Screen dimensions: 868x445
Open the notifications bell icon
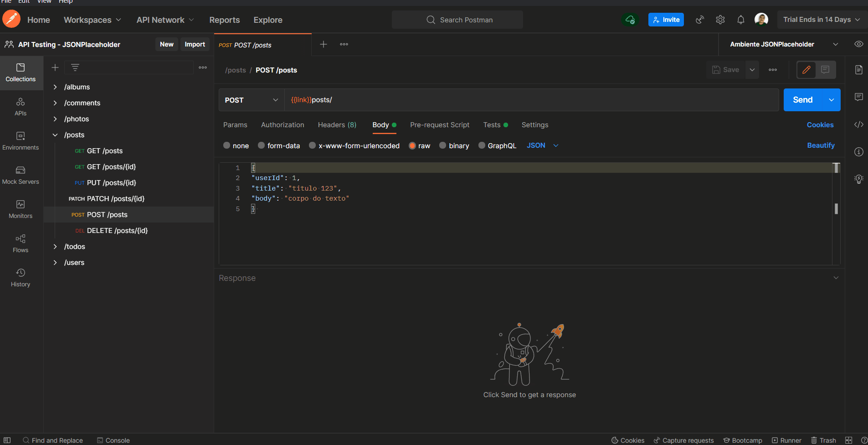(740, 20)
